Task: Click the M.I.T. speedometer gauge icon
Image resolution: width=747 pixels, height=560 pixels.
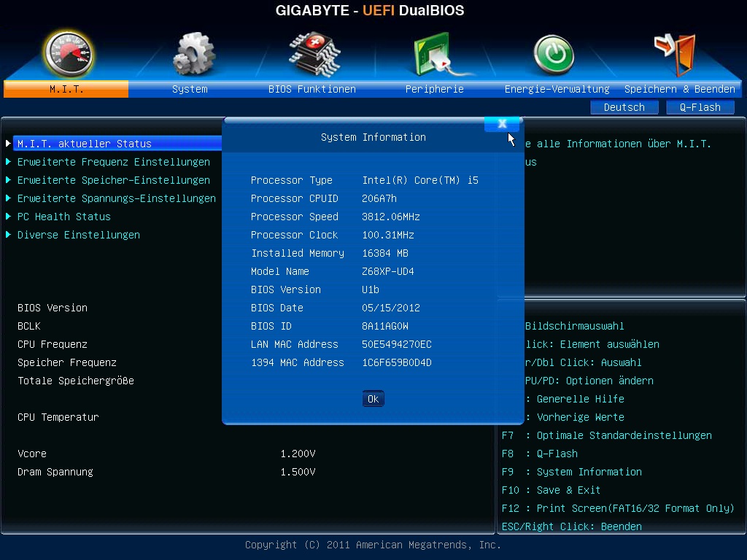Action: pyautogui.click(x=68, y=54)
